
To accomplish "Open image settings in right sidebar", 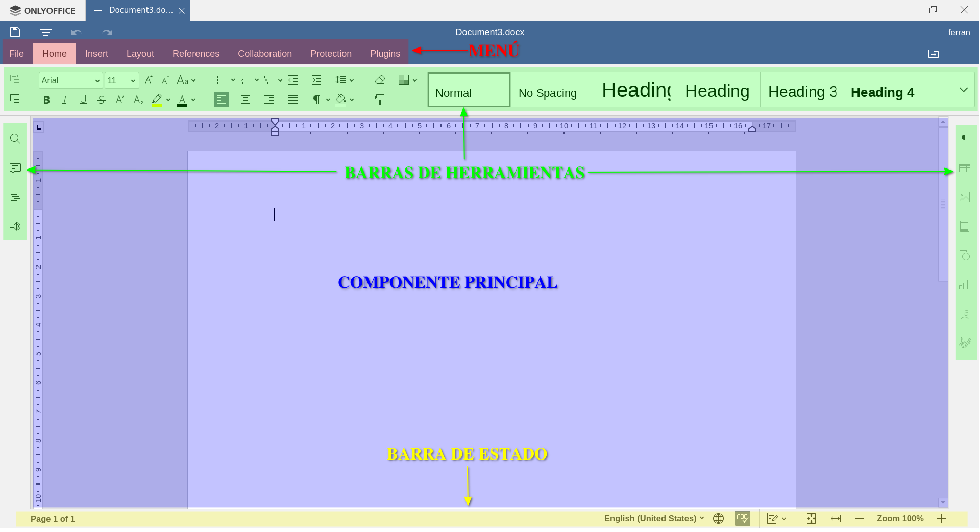I will coord(965,197).
